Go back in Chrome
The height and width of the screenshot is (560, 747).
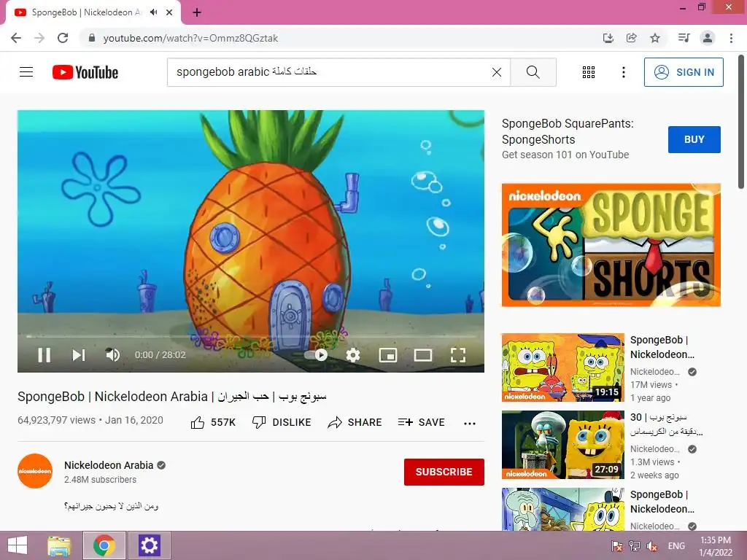tap(16, 38)
